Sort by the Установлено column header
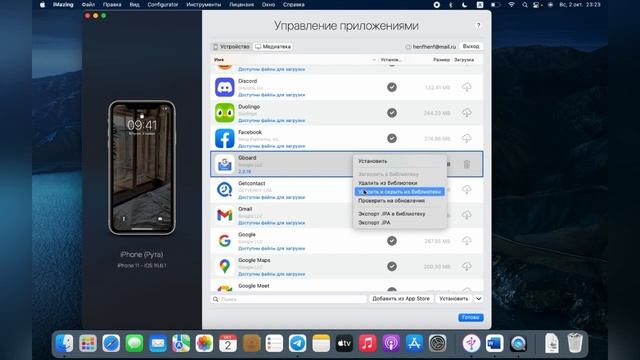Viewport: 640px width, 360px height. (391, 60)
